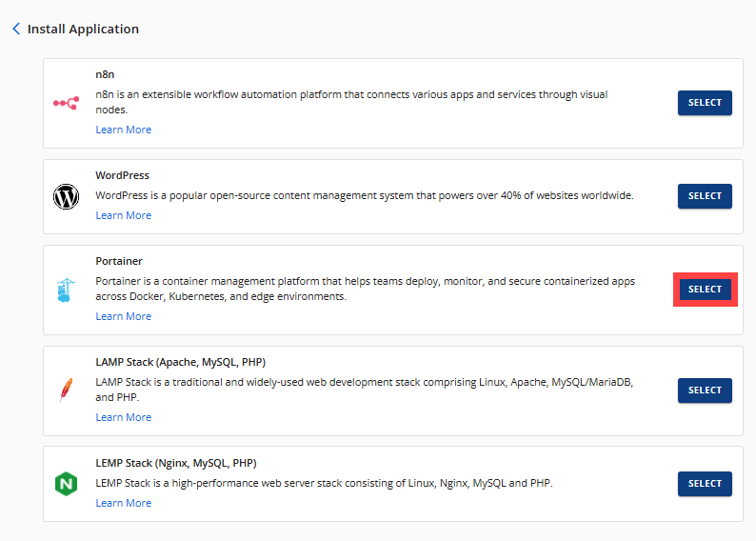Click the LAMP Stack (Apache, MySQL, PHP) title
This screenshot has height=541, width=756.
pos(180,362)
